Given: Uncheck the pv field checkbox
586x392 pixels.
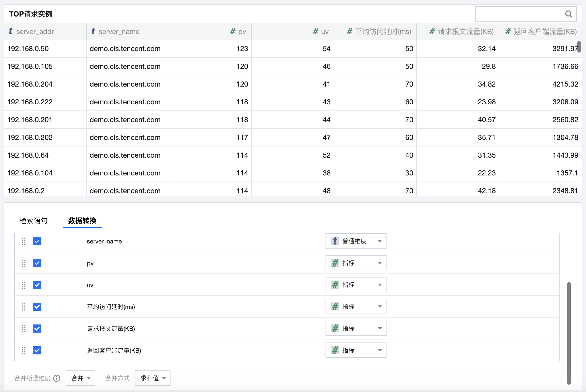Looking at the screenshot, I should 37,263.
